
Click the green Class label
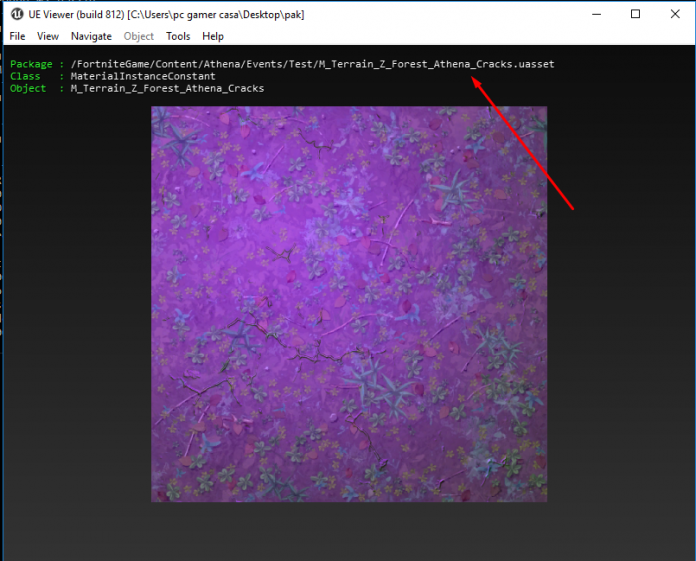pyautogui.click(x=25, y=76)
